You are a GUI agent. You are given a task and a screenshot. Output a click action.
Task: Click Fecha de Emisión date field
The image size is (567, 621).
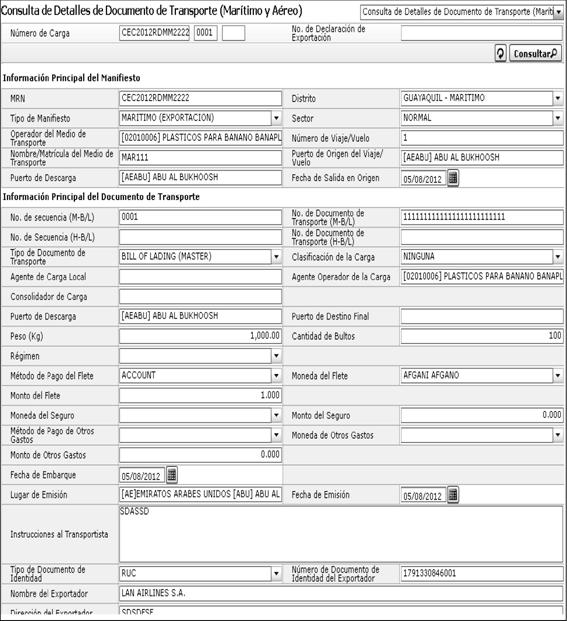(423, 495)
